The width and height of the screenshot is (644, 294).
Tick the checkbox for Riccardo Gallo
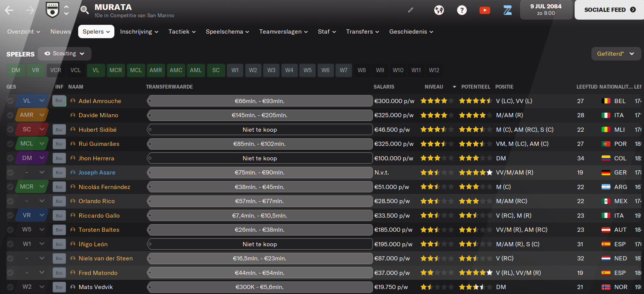click(10, 215)
